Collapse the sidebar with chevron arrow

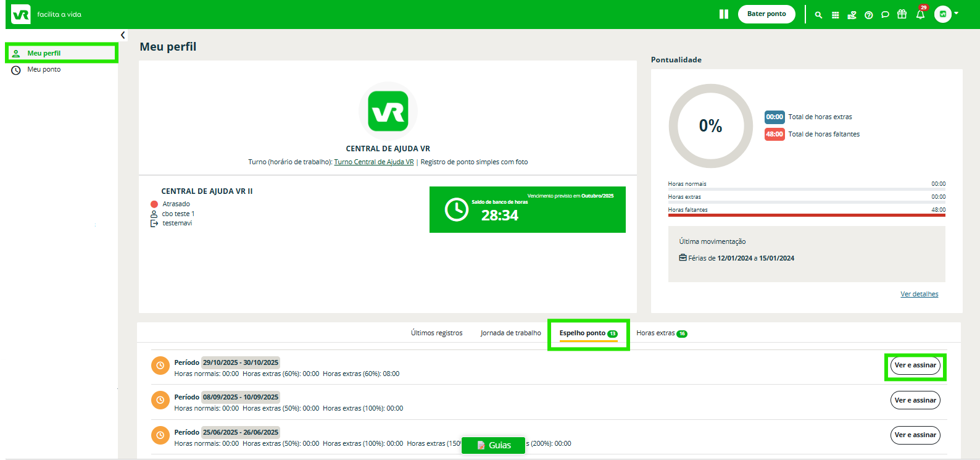coord(123,35)
